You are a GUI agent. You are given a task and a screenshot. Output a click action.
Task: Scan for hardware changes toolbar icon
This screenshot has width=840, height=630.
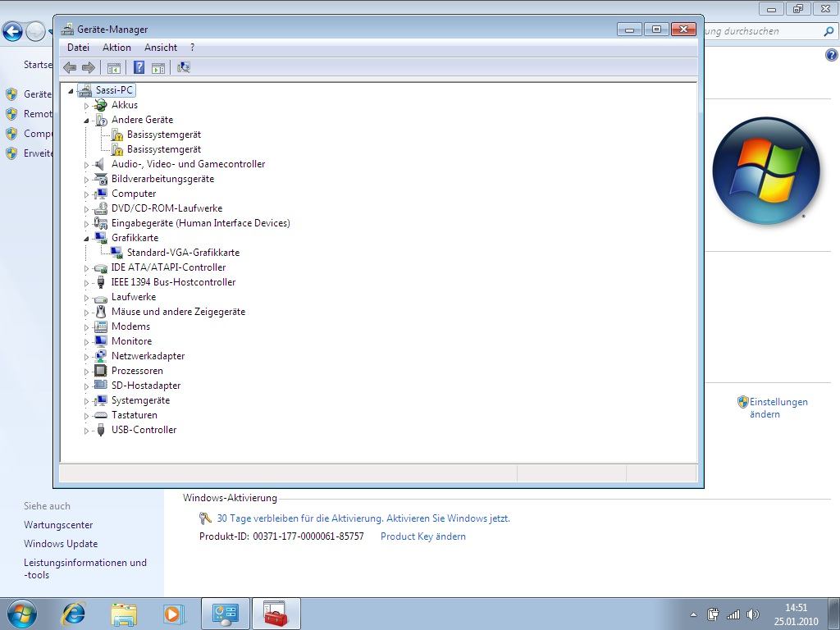184,67
